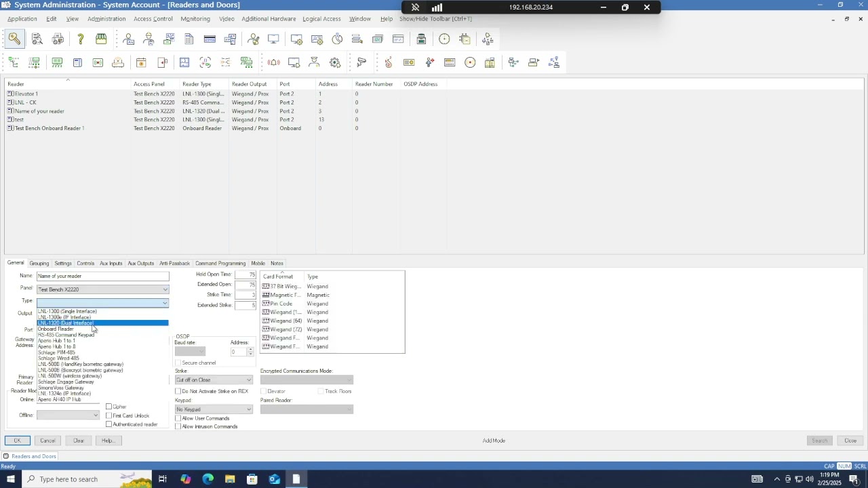The height and width of the screenshot is (488, 868).
Task: Open Edge browser from the taskbar
Action: pyautogui.click(x=208, y=479)
